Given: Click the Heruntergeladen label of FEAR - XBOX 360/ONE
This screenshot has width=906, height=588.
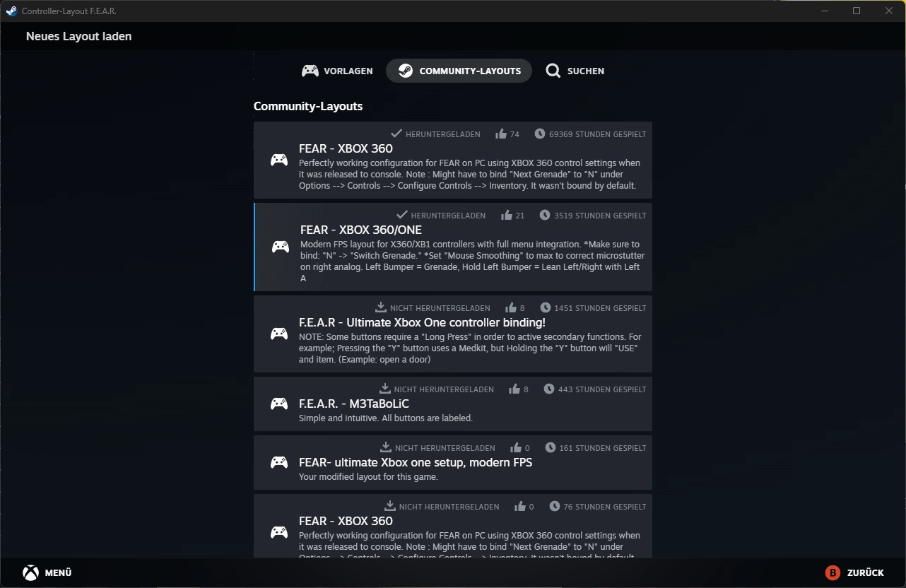Looking at the screenshot, I should [448, 216].
